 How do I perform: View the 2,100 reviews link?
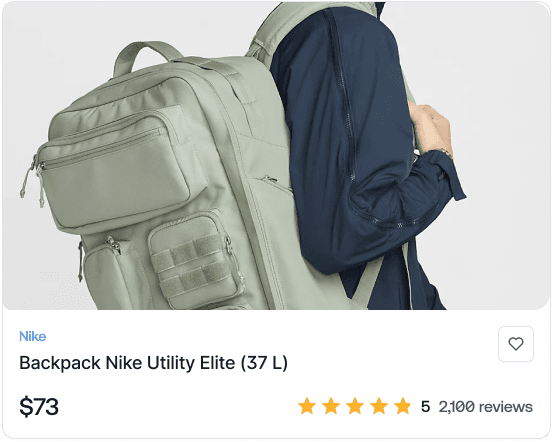coord(485,407)
